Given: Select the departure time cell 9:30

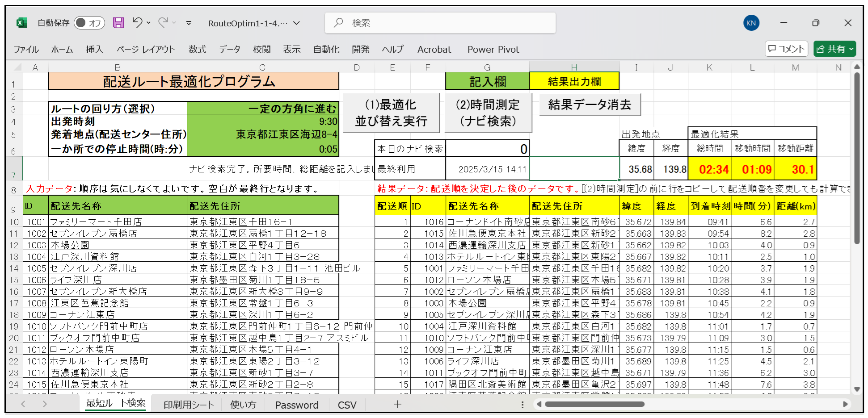Looking at the screenshot, I should coord(263,121).
